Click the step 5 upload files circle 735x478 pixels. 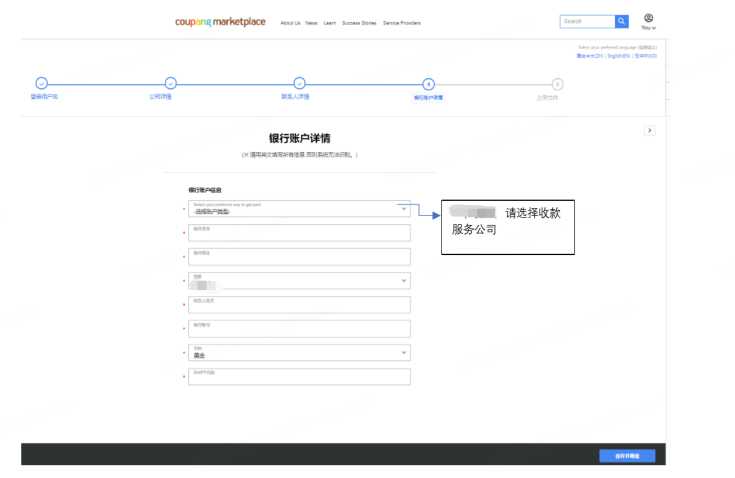(557, 84)
